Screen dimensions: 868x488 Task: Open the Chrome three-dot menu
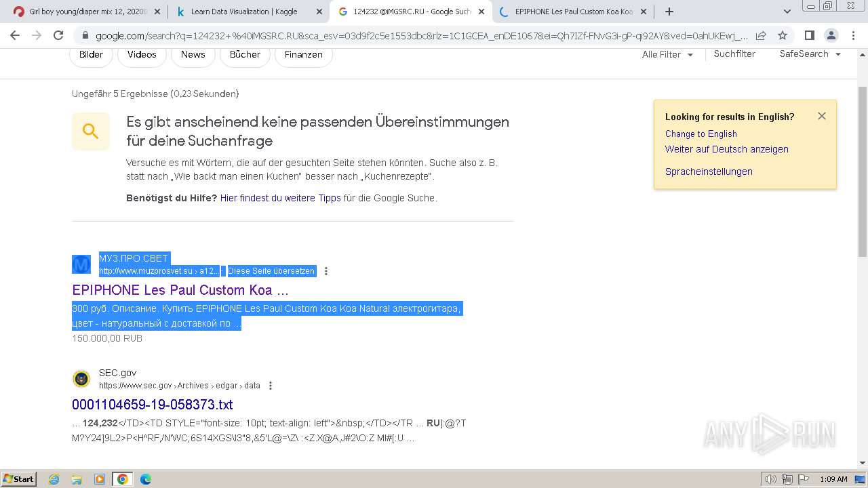852,35
